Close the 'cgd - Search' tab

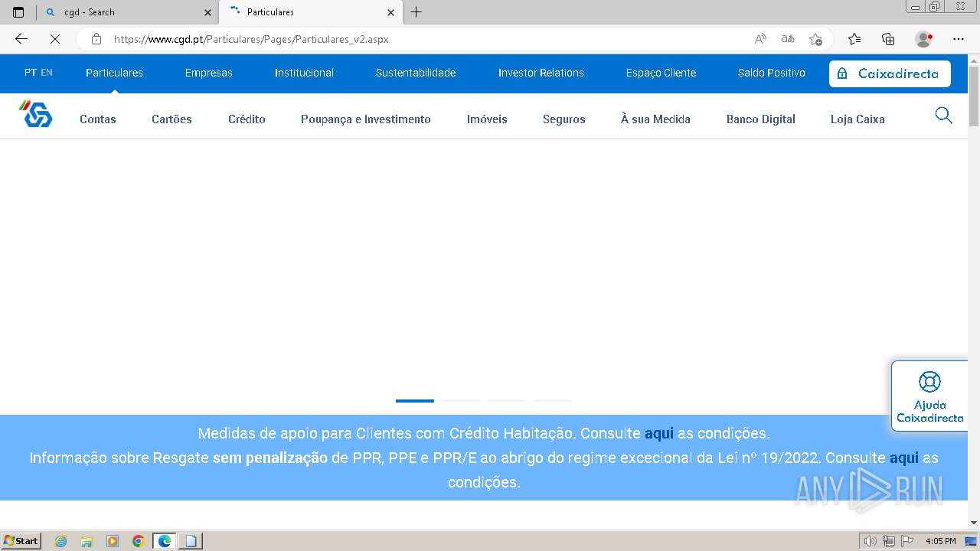click(x=207, y=12)
